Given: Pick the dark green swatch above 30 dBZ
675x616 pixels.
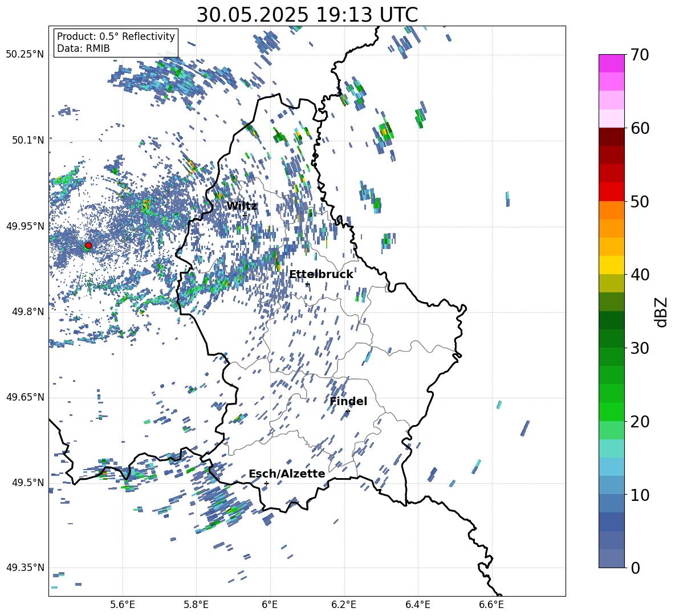Looking at the screenshot, I should click(612, 338).
